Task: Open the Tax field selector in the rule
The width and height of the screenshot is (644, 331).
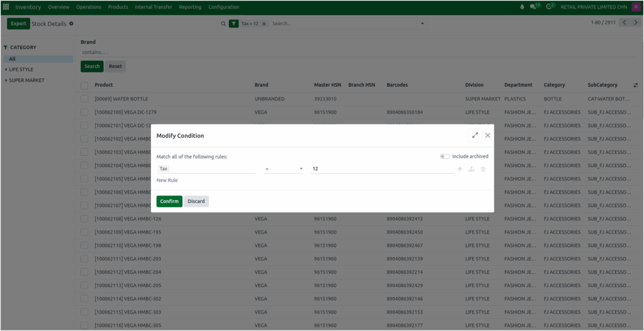Action: click(x=206, y=168)
